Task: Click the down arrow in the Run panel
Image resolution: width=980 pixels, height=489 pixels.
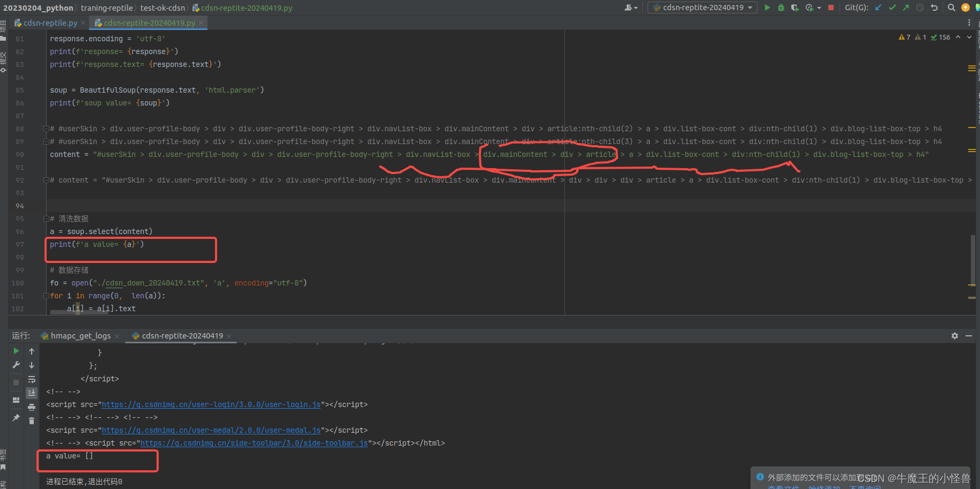Action: tap(32, 365)
